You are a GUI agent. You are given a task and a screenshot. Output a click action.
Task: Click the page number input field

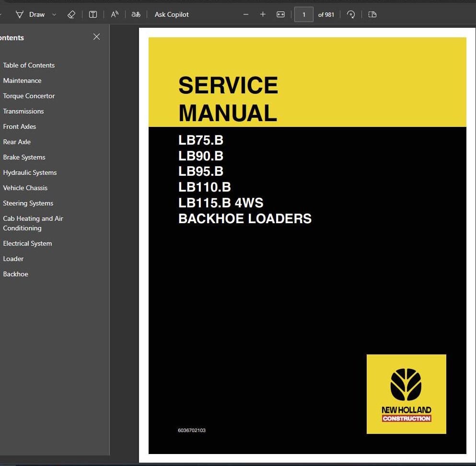pos(304,14)
